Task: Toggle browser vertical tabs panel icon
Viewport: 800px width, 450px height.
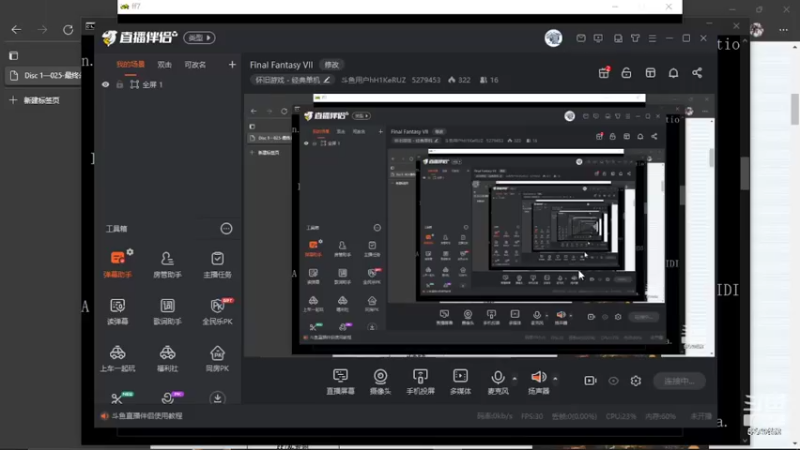Action: point(14,55)
